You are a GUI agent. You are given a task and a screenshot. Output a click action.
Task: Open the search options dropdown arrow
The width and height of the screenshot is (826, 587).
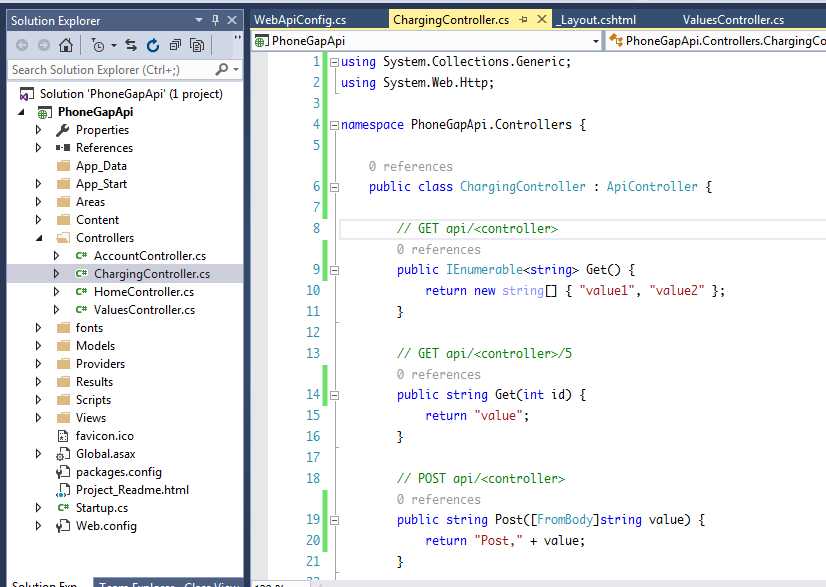(x=235, y=70)
